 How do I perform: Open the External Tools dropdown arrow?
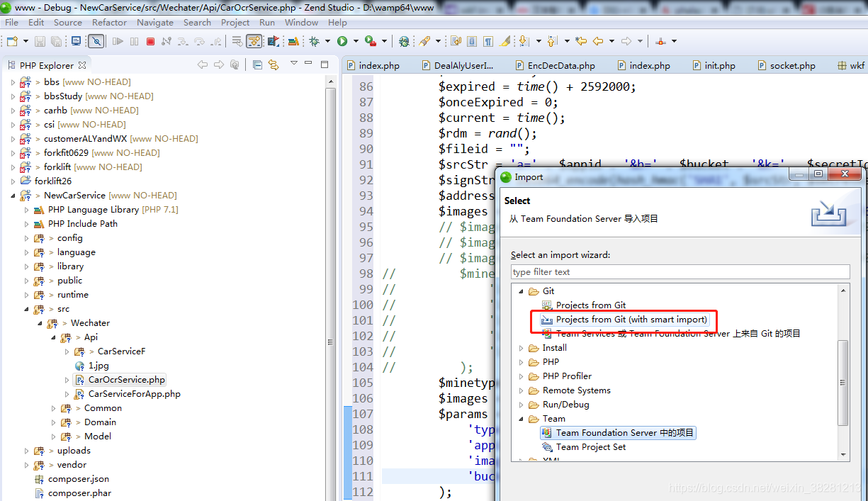(x=384, y=41)
